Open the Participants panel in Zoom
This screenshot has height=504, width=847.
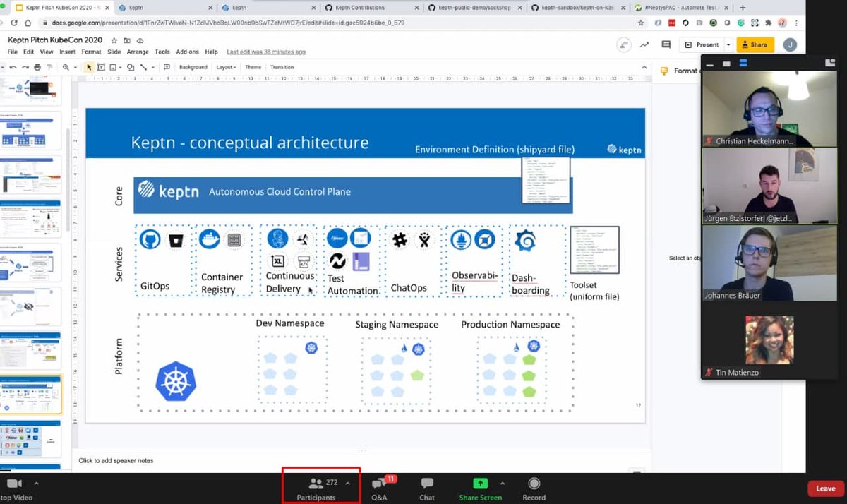[x=316, y=488]
